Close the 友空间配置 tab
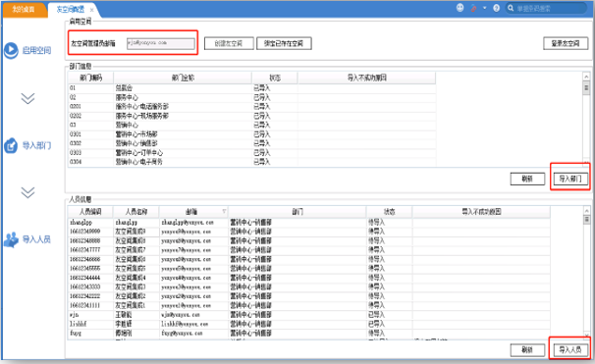 coord(91,10)
